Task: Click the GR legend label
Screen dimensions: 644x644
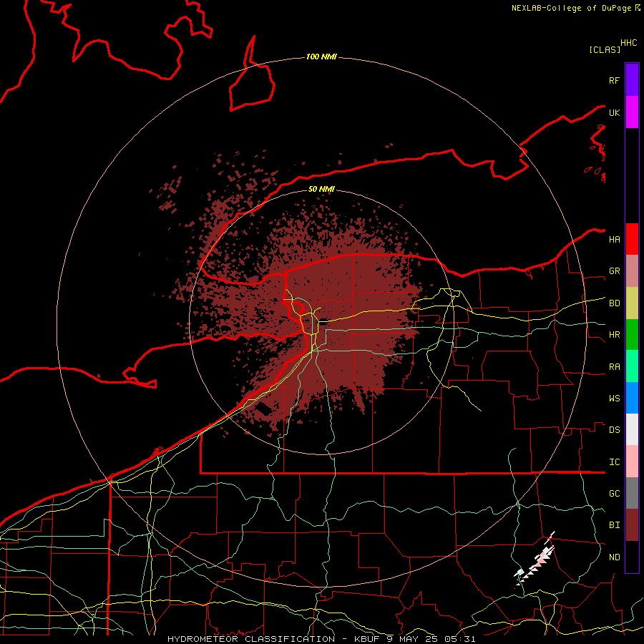Action: (614, 271)
